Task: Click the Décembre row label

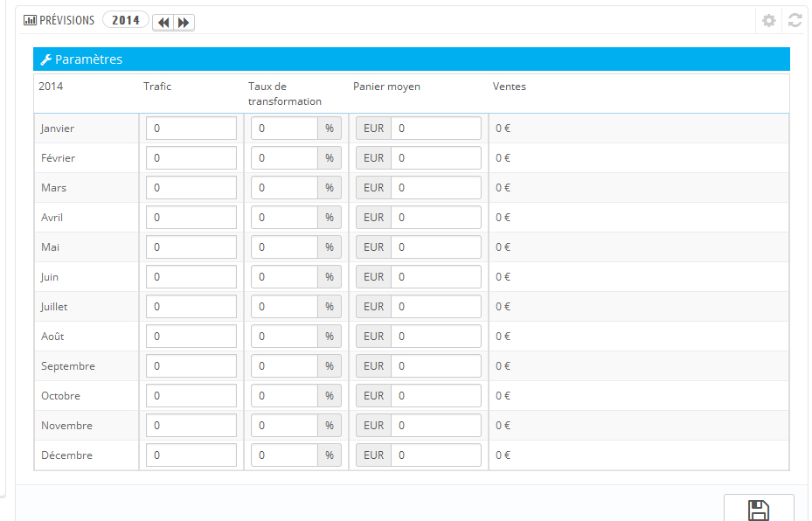Action: click(x=66, y=455)
